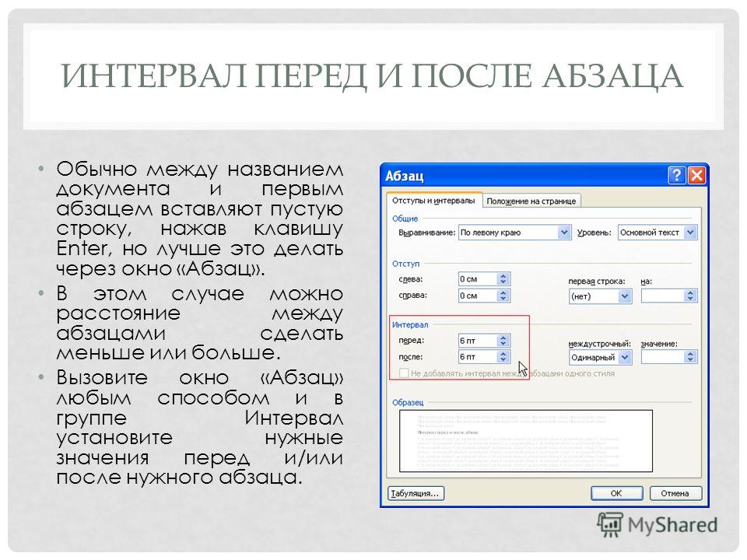Close the Абзац dialog with the red X
The image size is (747, 560).
tap(696, 175)
